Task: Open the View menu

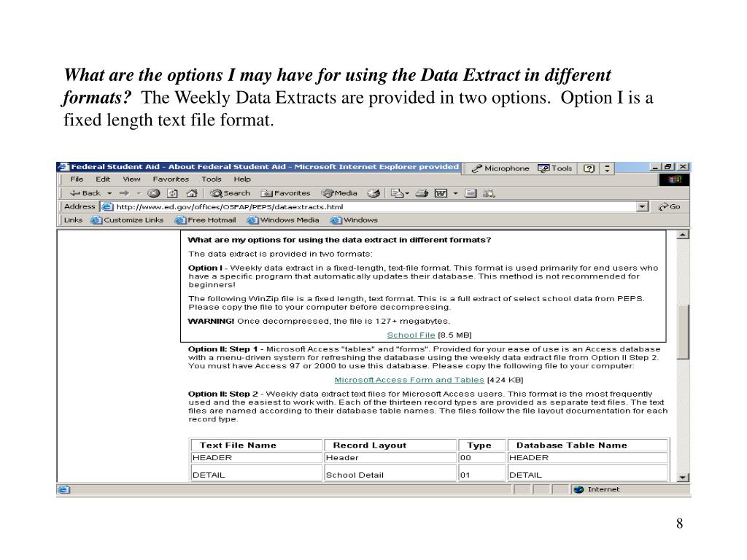Action: pos(131,179)
